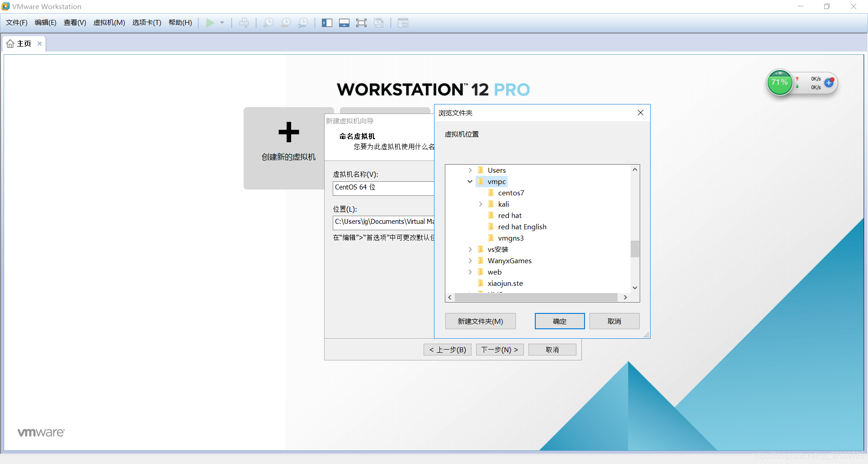Click the console view toolbar icon
The height and width of the screenshot is (464, 868).
[x=403, y=23]
